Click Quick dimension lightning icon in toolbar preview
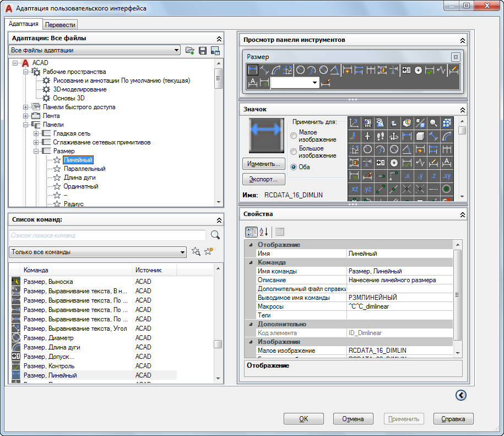 point(347,69)
